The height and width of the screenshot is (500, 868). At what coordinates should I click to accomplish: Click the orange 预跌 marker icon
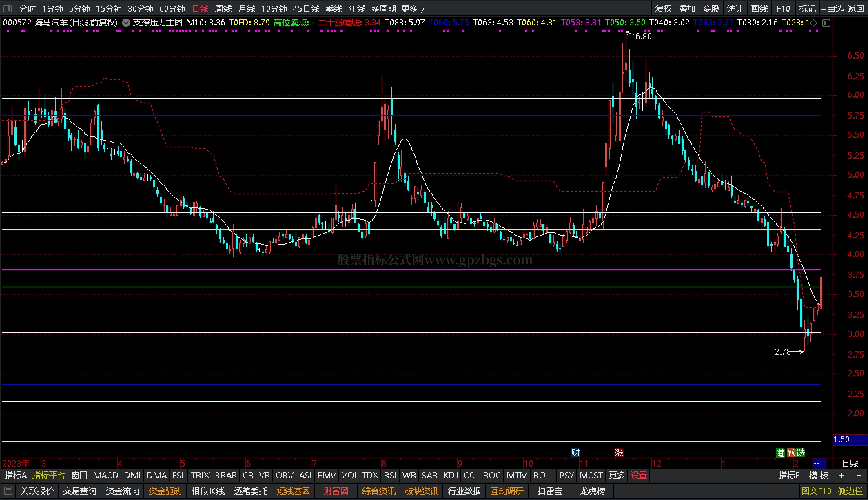(796, 452)
